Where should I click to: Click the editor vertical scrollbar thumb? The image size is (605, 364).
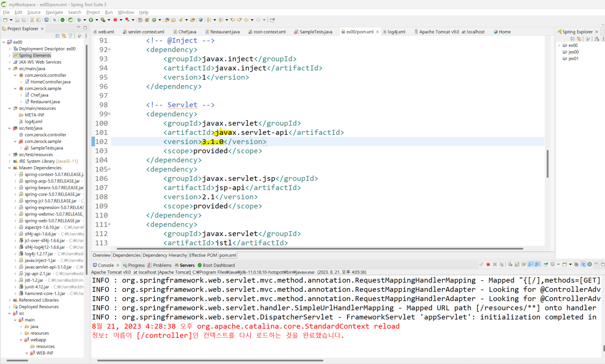pos(547,164)
